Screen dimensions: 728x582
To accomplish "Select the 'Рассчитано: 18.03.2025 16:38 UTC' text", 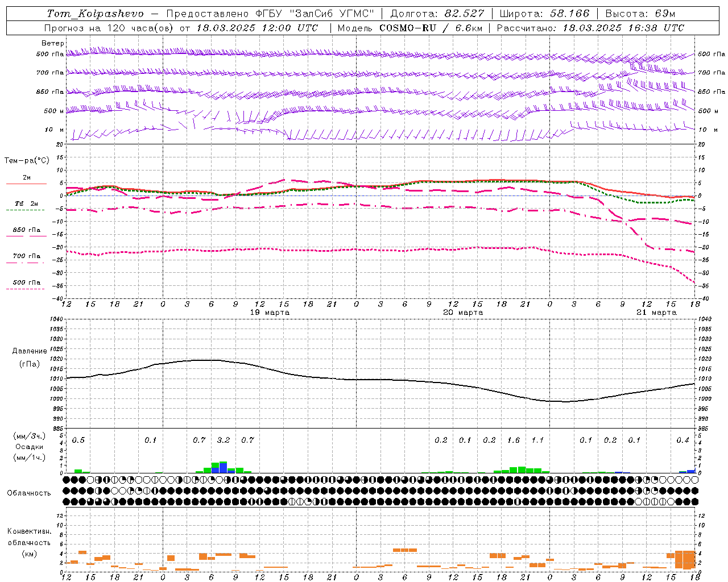I will tap(590, 28).
